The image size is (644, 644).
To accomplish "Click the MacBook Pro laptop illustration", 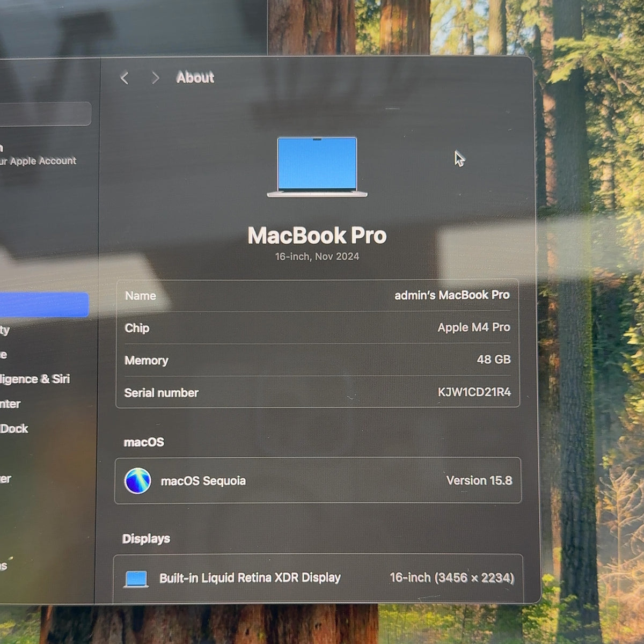I will 317,167.
